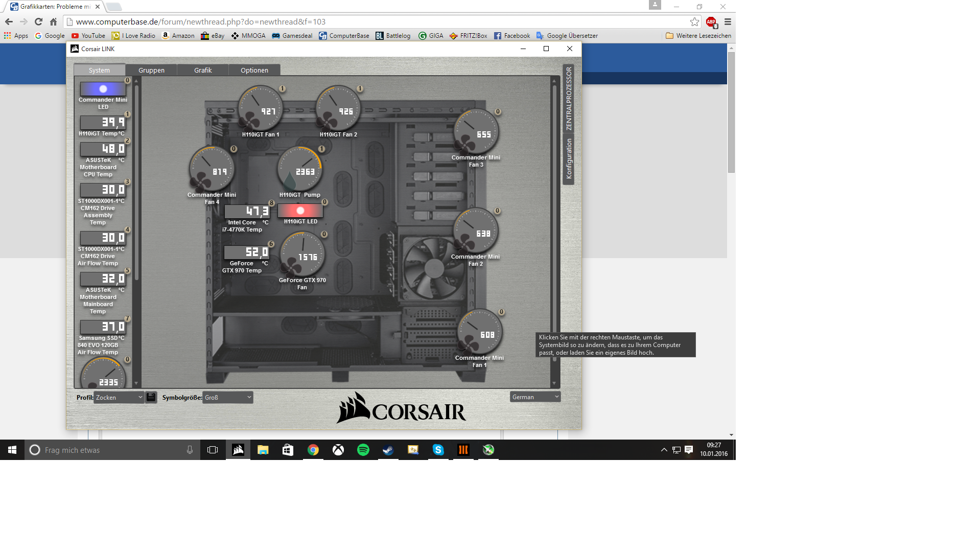The image size is (980, 552).
Task: Click ASUSTeK Motherboard CPU Temp readout
Action: pos(103,149)
